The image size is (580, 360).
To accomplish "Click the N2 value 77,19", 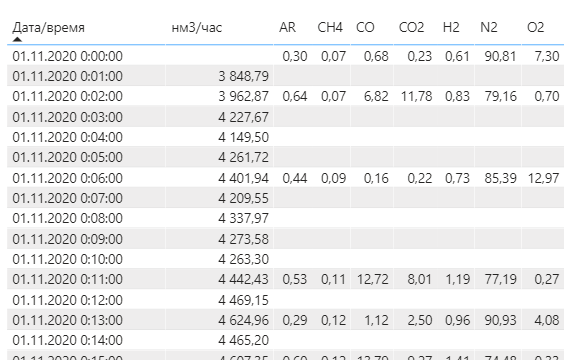I will click(500, 279).
